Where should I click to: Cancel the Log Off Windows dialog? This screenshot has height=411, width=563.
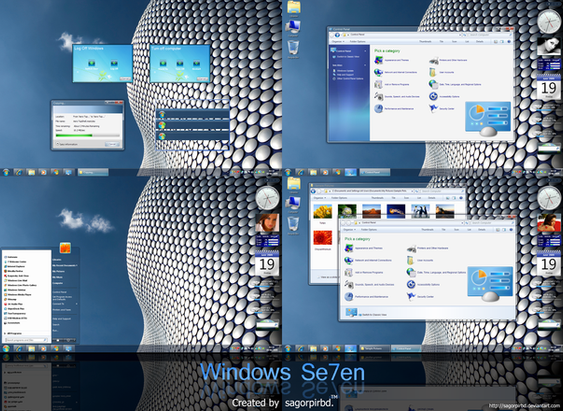coord(125,78)
